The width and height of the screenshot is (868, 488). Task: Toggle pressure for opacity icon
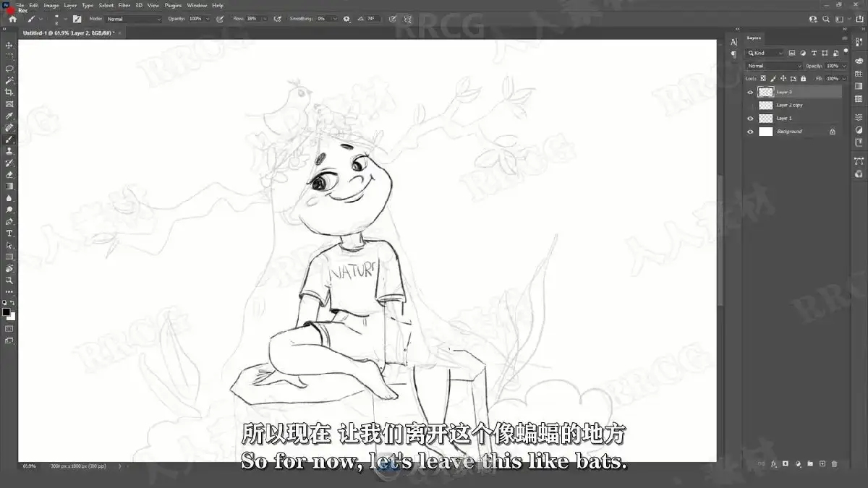pos(219,19)
